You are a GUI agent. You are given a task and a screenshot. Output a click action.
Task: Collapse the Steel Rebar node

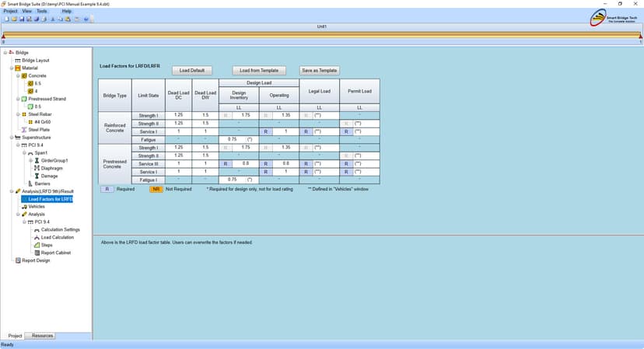coord(18,114)
